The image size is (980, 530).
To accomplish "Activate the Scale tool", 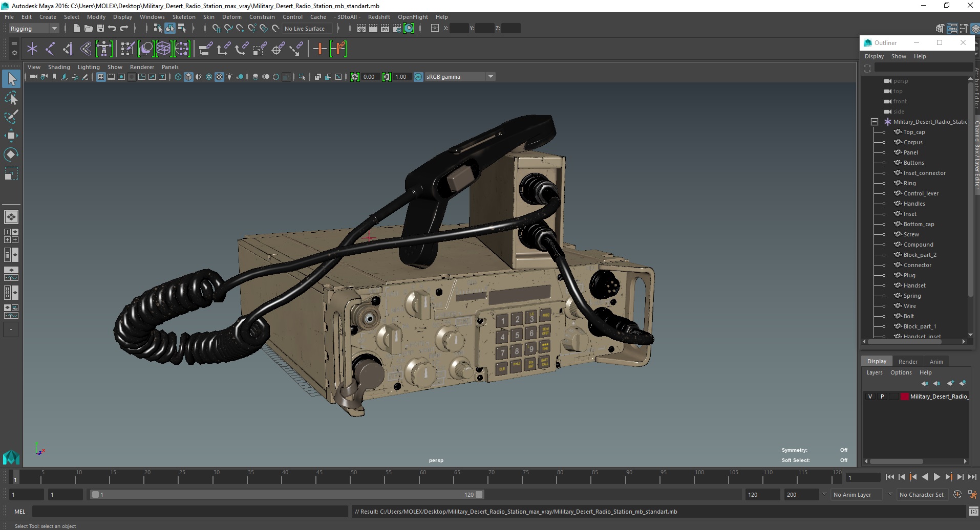I will tap(11, 173).
